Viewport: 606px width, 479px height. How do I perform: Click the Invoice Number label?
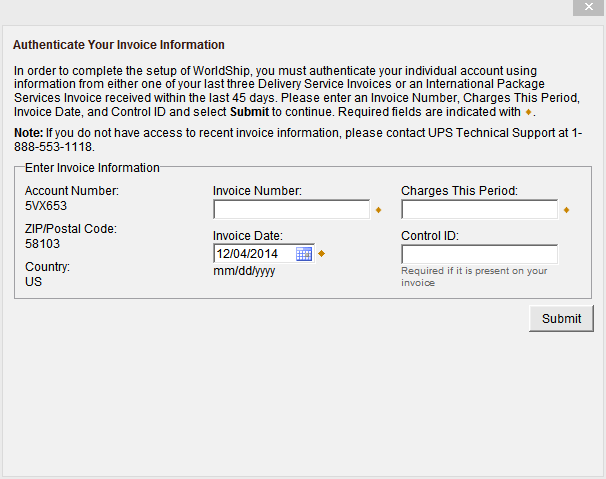pyautogui.click(x=257, y=190)
